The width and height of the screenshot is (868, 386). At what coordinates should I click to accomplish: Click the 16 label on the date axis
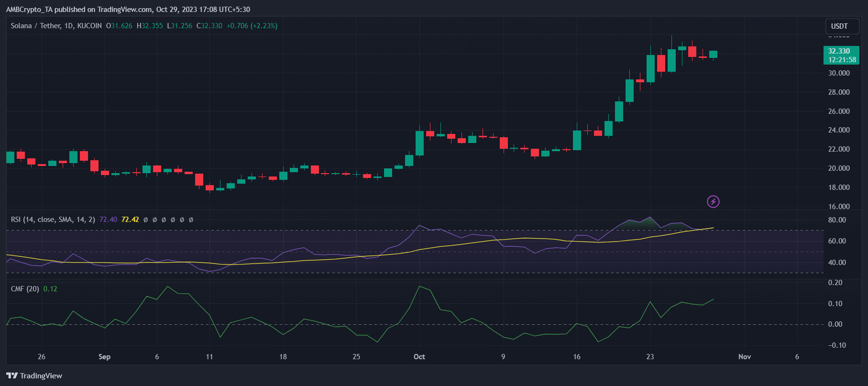577,357
